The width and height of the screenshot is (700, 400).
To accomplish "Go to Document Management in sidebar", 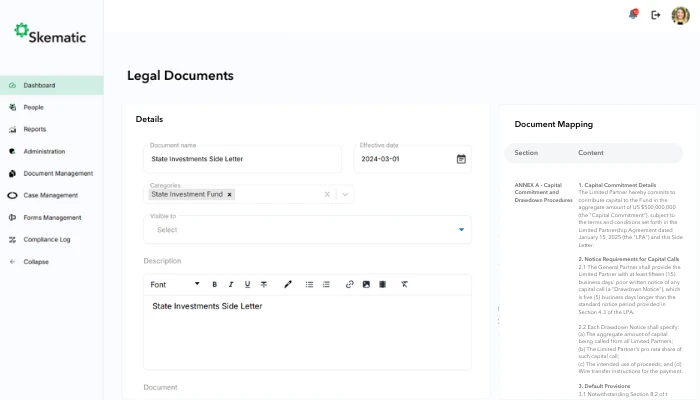I will tap(58, 173).
